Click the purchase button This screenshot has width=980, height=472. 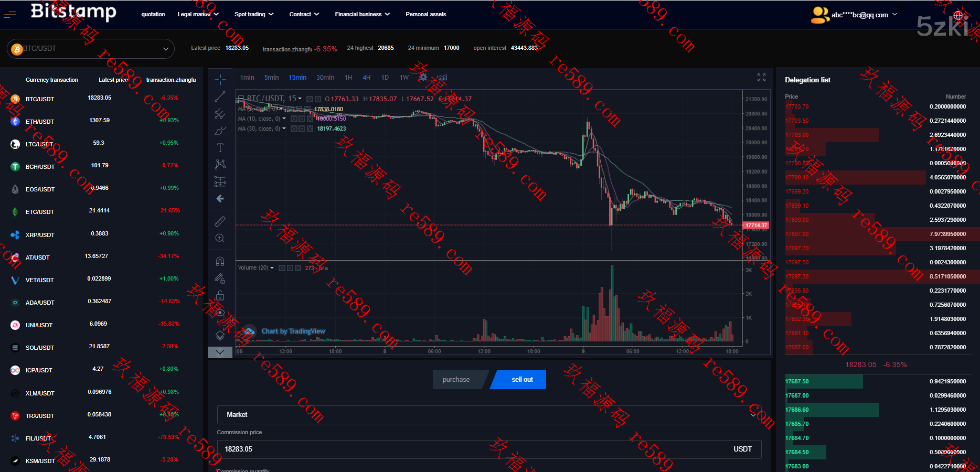coord(456,380)
